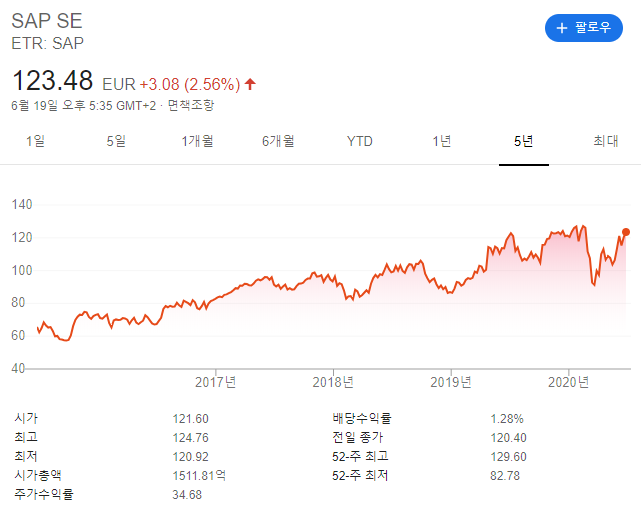Viewport: 641px width, 508px height.
Task: Click the red up-arrow price change icon
Action: pyautogui.click(x=250, y=84)
